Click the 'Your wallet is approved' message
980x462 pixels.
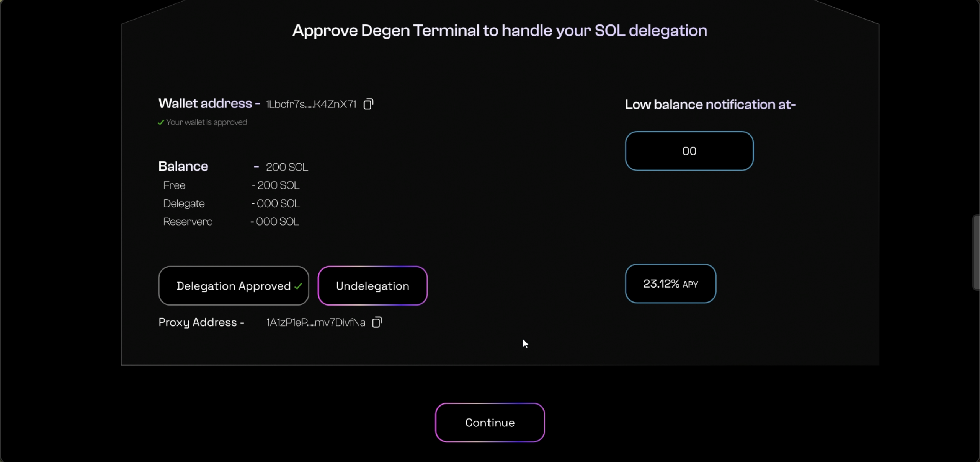click(206, 122)
